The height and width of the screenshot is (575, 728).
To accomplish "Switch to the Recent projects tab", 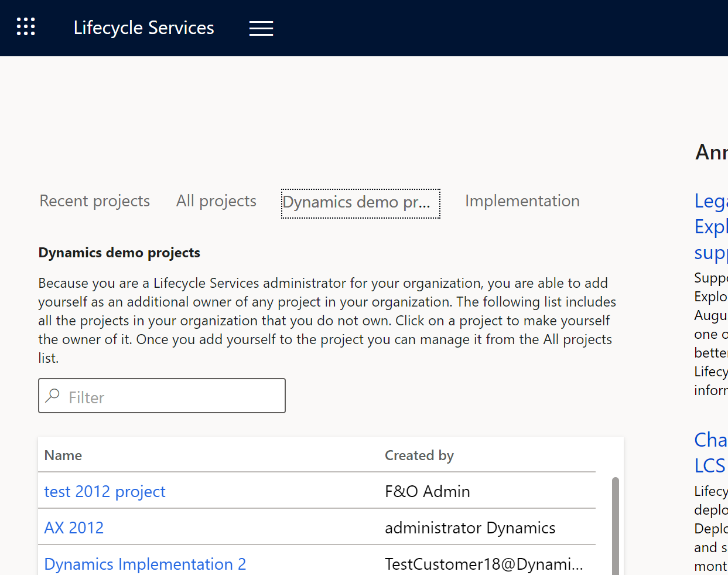I will point(94,200).
